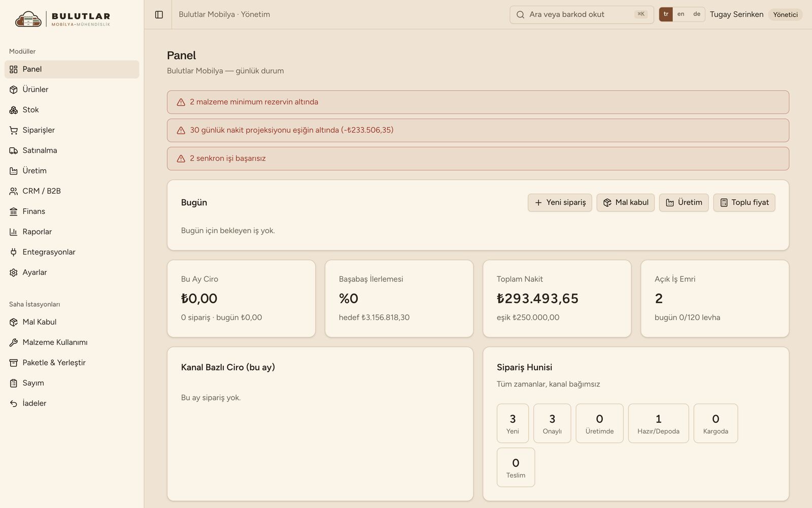812x508 pixels.
Task: Open the 2 malzeme minimum rezervin altında alert
Action: (x=478, y=102)
